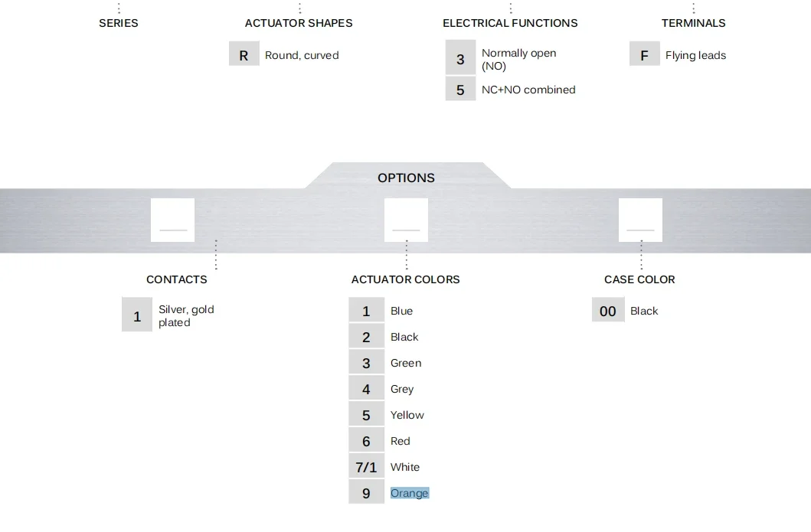Select the R round curved actuator code

point(244,55)
